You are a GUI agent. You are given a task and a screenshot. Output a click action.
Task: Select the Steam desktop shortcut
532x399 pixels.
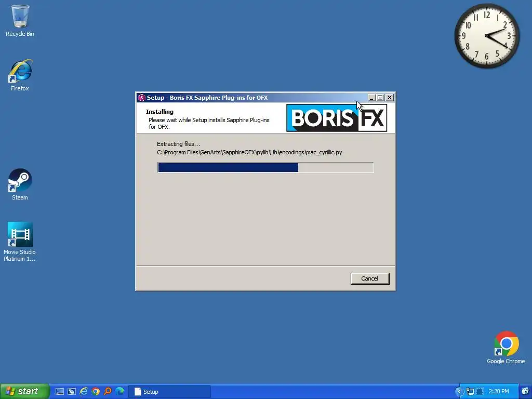(x=20, y=184)
